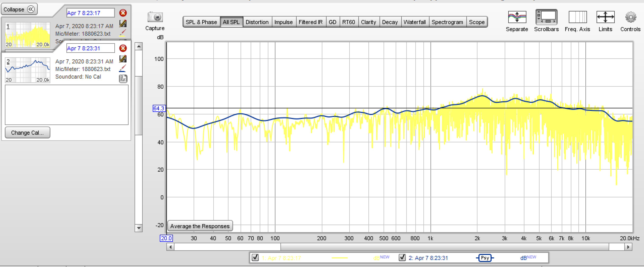The image size is (644, 267).
Task: Open the Controls gear panel
Action: 631,17
